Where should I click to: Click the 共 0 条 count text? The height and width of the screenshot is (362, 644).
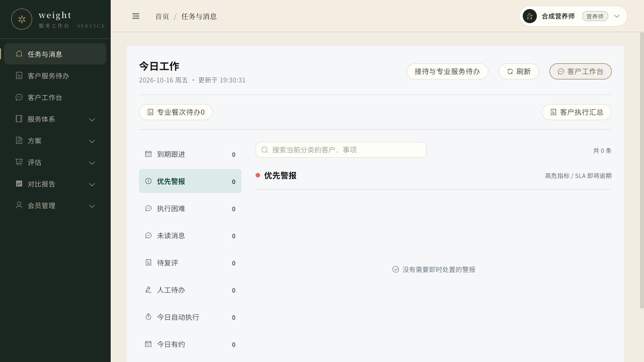(602, 150)
